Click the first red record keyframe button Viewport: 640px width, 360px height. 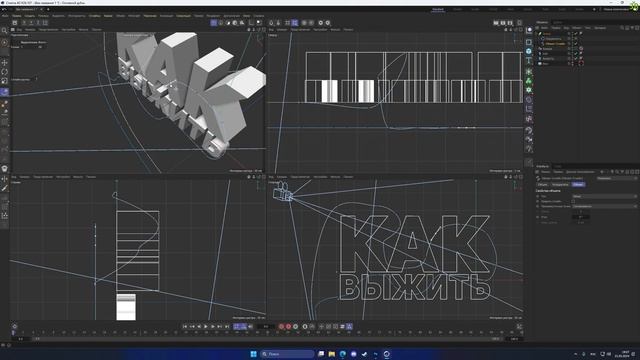tap(281, 327)
